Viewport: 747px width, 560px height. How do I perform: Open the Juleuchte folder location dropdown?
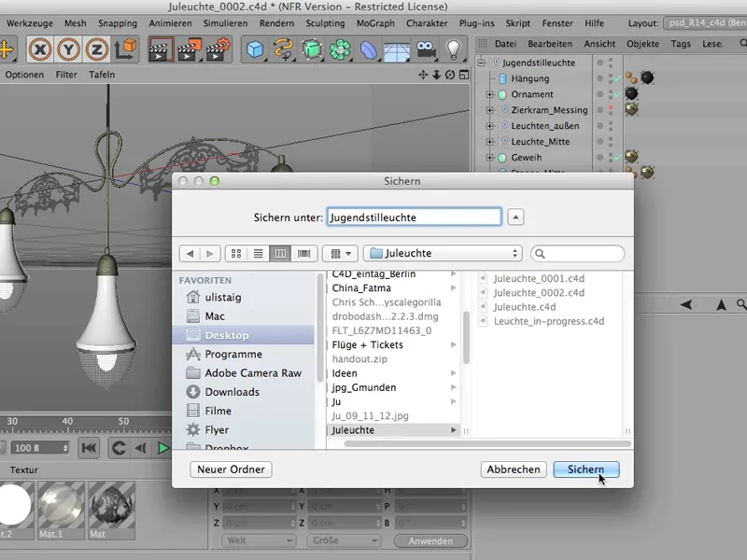point(443,253)
